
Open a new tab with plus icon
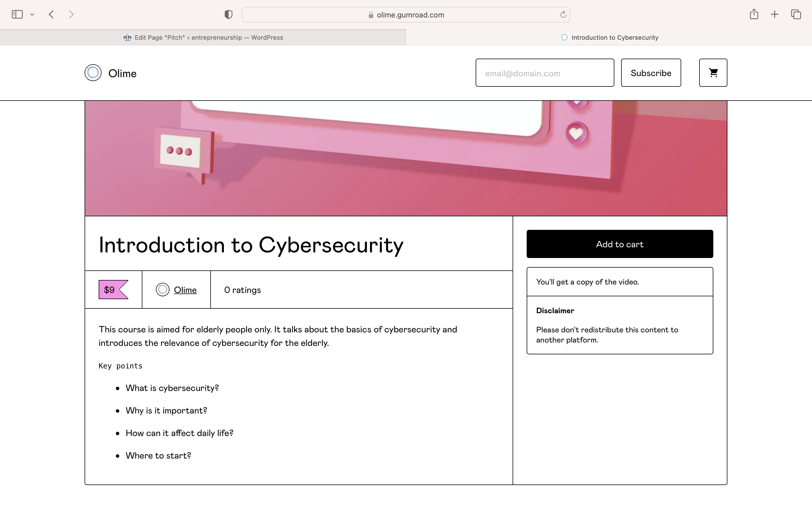point(775,14)
